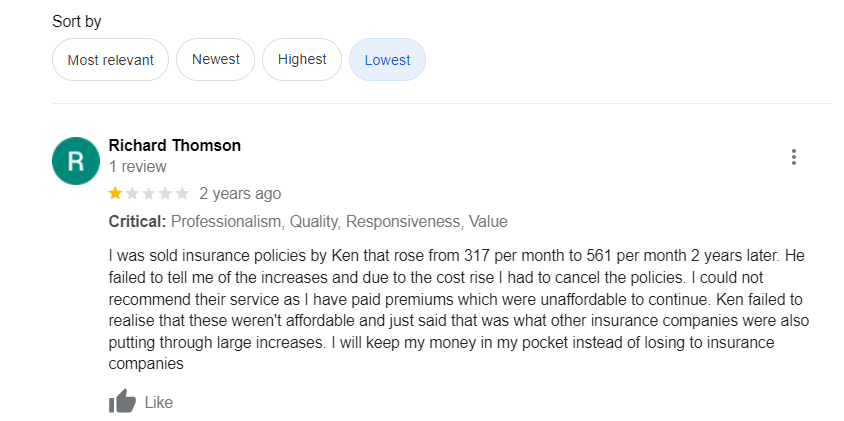Image resolution: width=844 pixels, height=421 pixels.
Task: Click the fourth gray rating star
Action: point(165,193)
